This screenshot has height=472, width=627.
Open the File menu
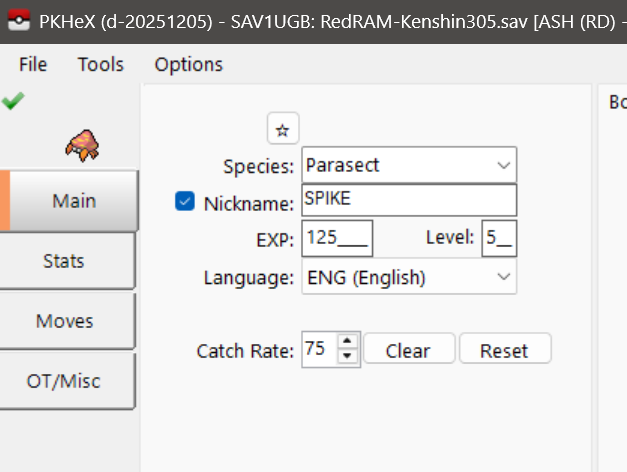coord(33,64)
